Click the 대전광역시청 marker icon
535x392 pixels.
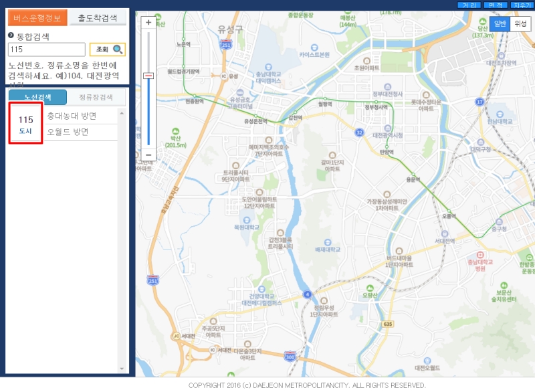(x=388, y=128)
